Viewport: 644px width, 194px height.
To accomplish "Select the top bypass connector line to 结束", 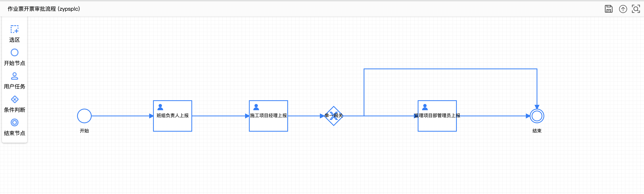I will (x=450, y=69).
